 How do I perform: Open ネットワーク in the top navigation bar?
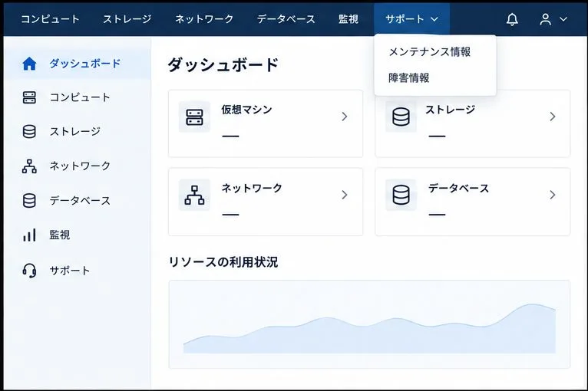[x=204, y=19]
